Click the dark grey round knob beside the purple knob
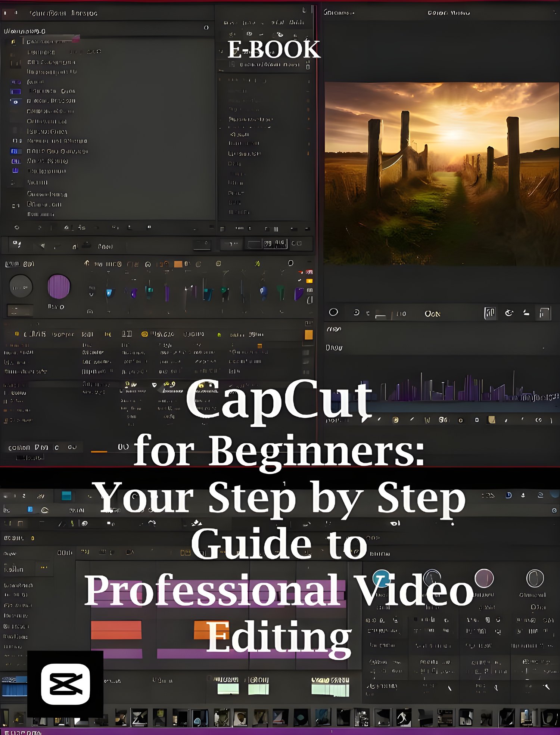 tap(21, 286)
